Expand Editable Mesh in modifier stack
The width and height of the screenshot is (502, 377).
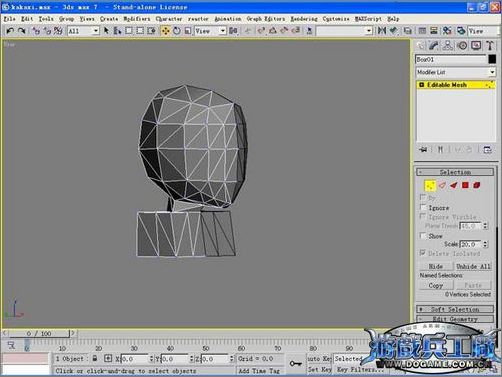pyautogui.click(x=421, y=85)
